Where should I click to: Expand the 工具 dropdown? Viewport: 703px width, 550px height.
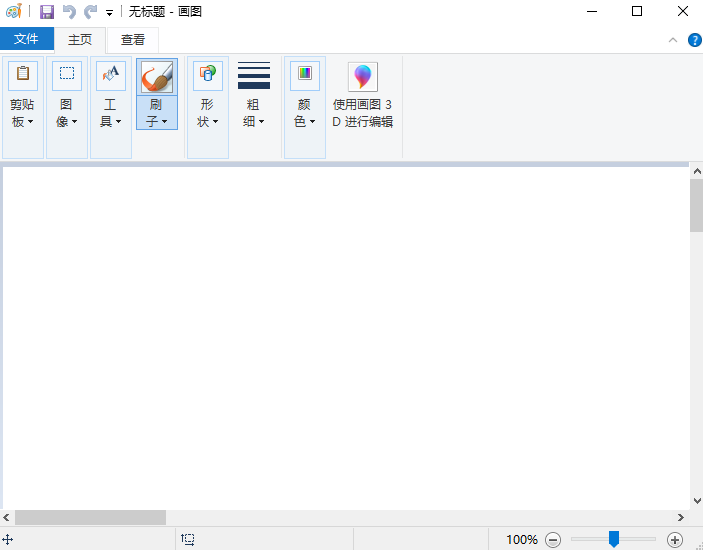[111, 113]
